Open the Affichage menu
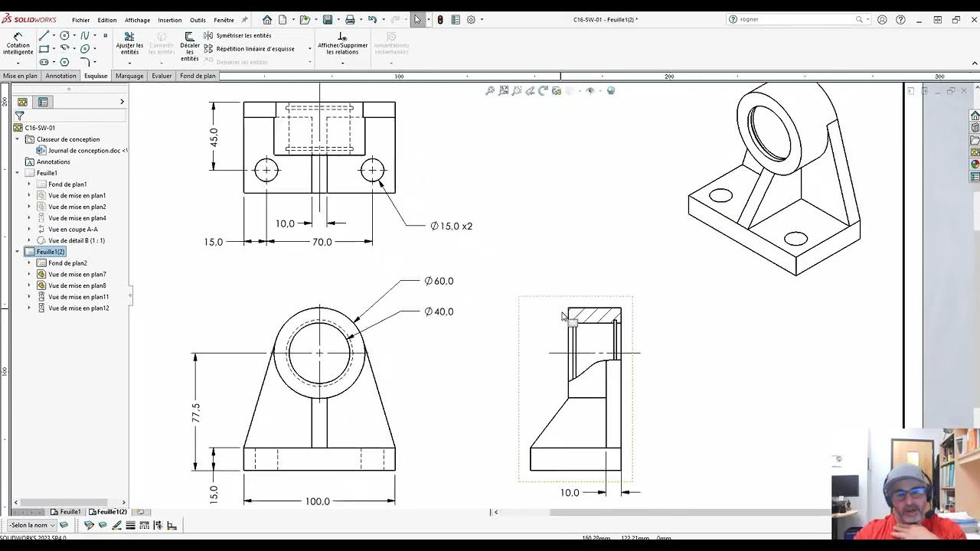980x551 pixels. (x=137, y=20)
